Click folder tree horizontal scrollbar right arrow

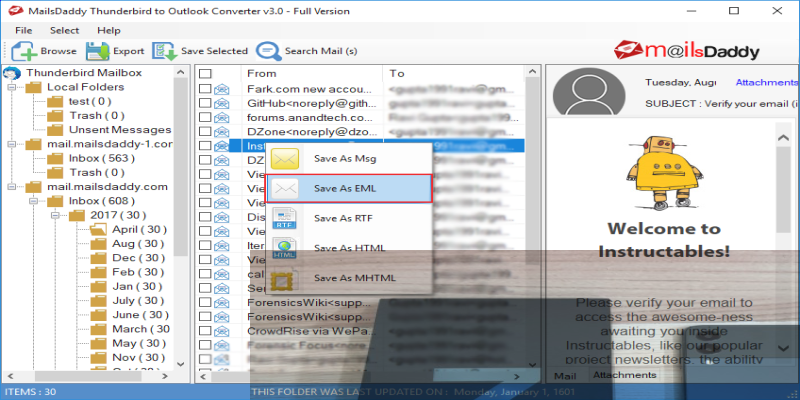coord(165,377)
